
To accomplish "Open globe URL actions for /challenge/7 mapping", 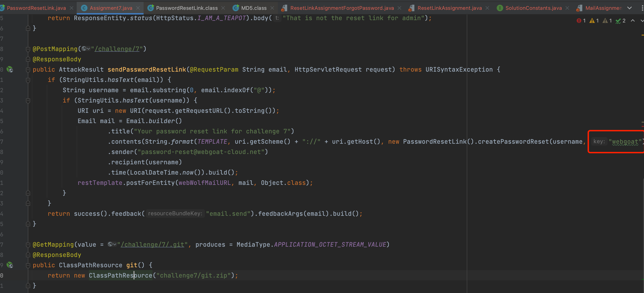I will tap(86, 49).
